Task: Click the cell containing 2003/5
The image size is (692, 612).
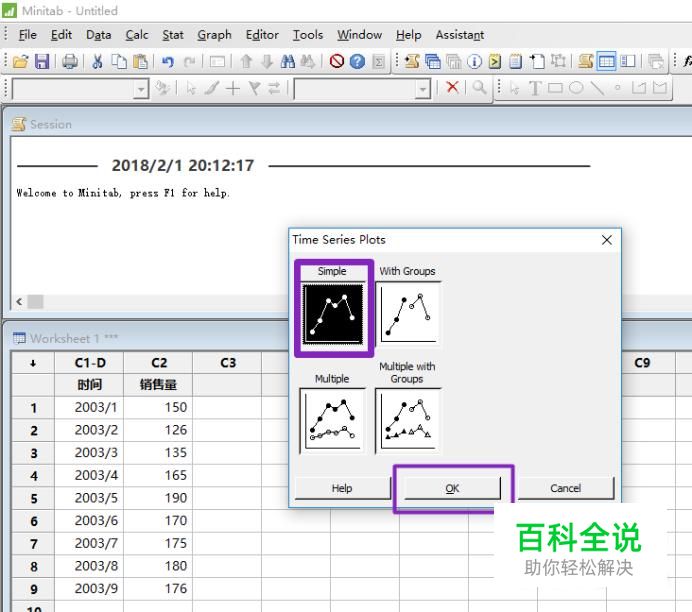Action: [89, 498]
